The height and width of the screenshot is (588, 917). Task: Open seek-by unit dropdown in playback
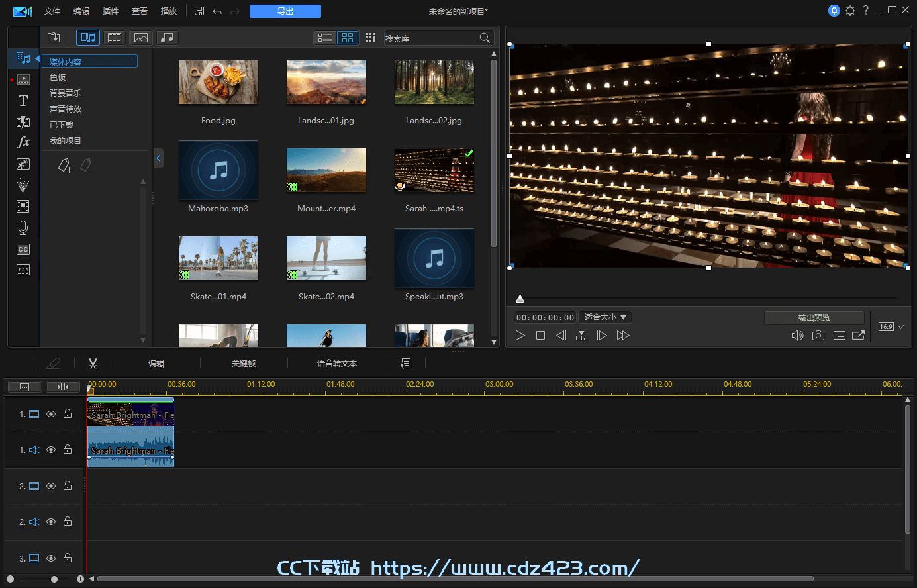point(581,336)
